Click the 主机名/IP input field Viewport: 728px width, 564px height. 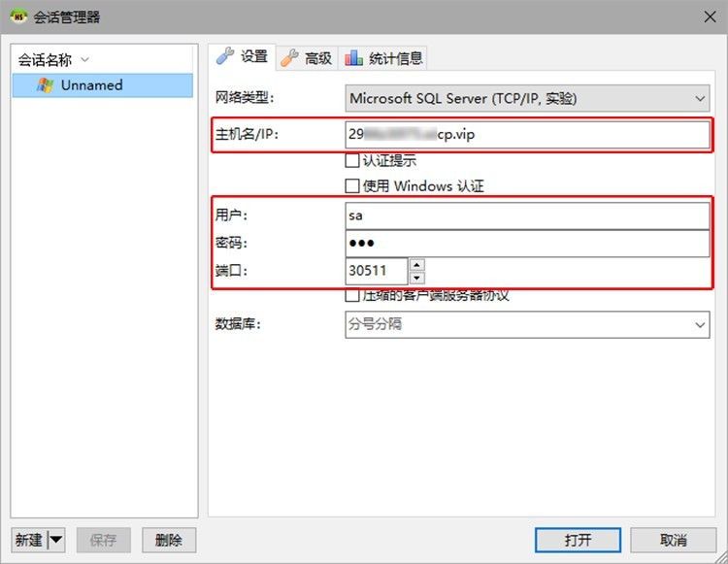click(x=527, y=135)
